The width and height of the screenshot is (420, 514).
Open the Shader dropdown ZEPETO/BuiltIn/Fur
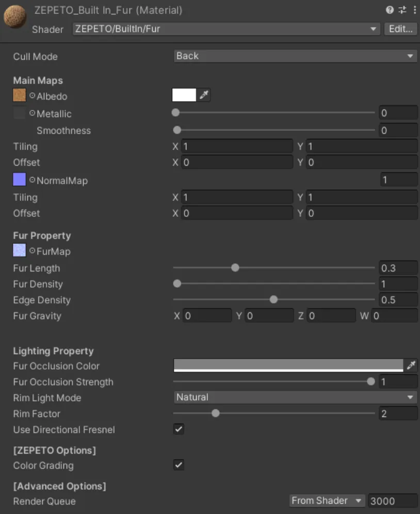pos(226,29)
